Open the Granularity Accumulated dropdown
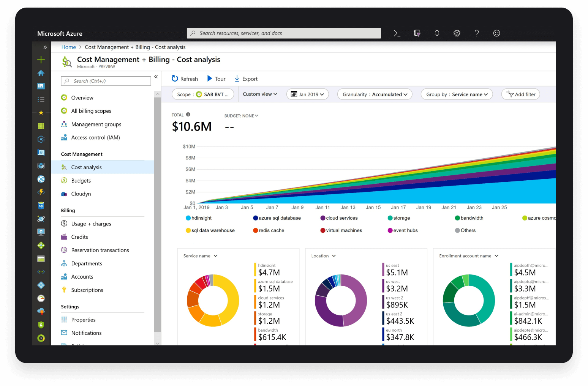 375,95
